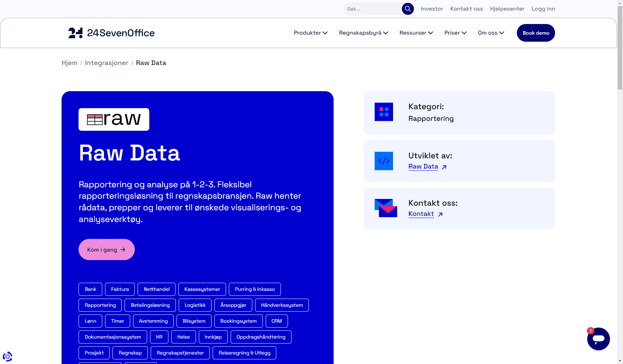The height and width of the screenshot is (364, 623).
Task: Go to Integrasjoner breadcrumb
Action: click(x=106, y=63)
